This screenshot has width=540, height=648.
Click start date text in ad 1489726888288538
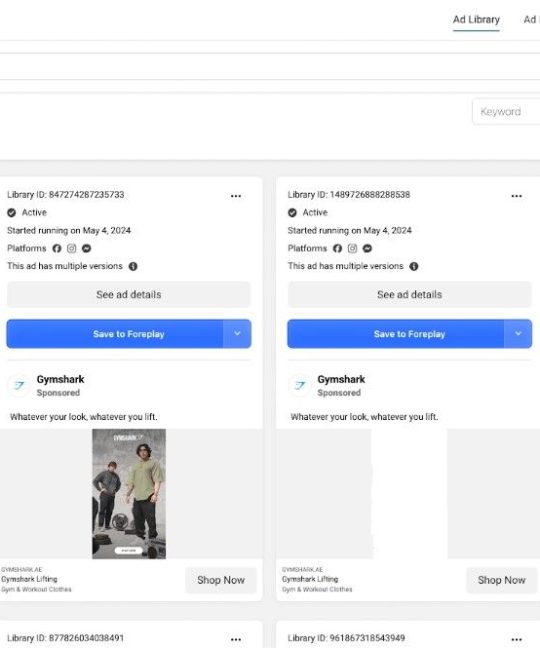click(x=350, y=231)
